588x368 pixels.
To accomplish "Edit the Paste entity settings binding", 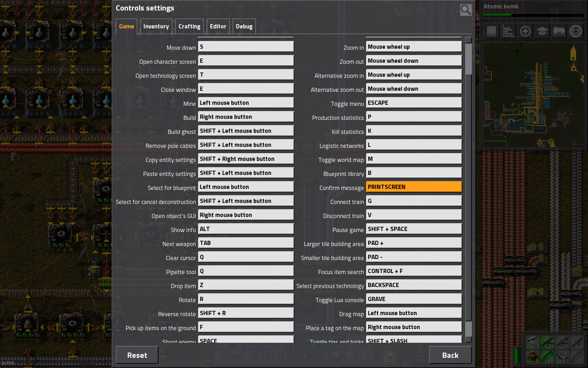I will [246, 173].
